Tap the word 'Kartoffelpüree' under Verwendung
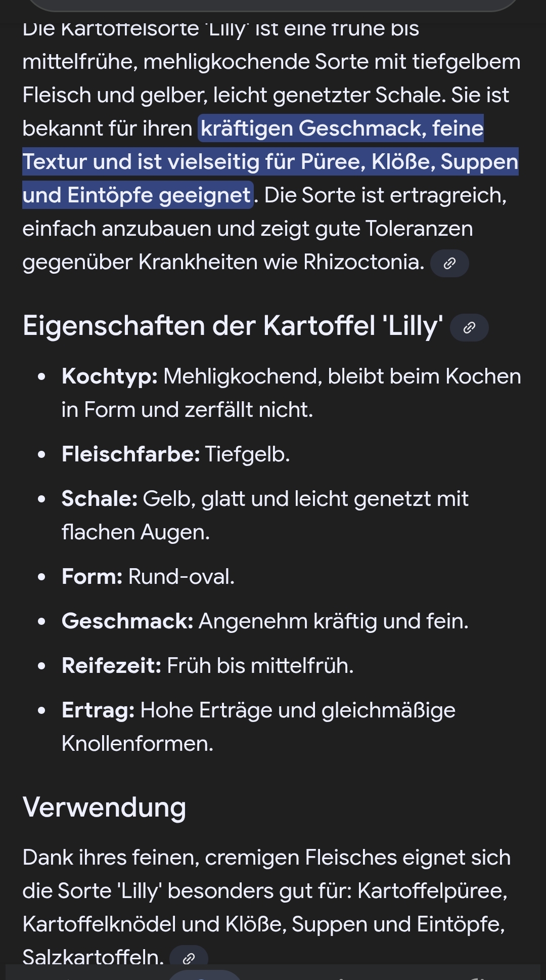This screenshot has height=980, width=546. [432, 891]
